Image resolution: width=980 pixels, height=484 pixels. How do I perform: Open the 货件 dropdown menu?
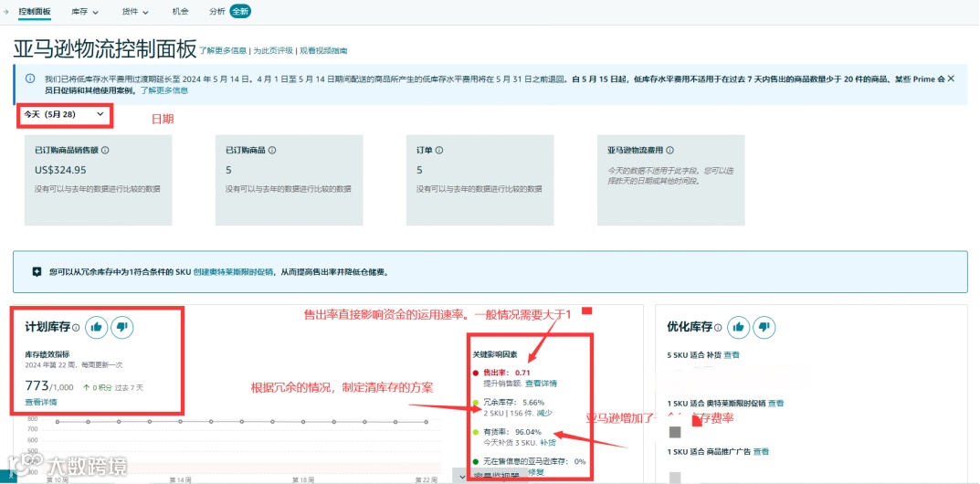(135, 11)
